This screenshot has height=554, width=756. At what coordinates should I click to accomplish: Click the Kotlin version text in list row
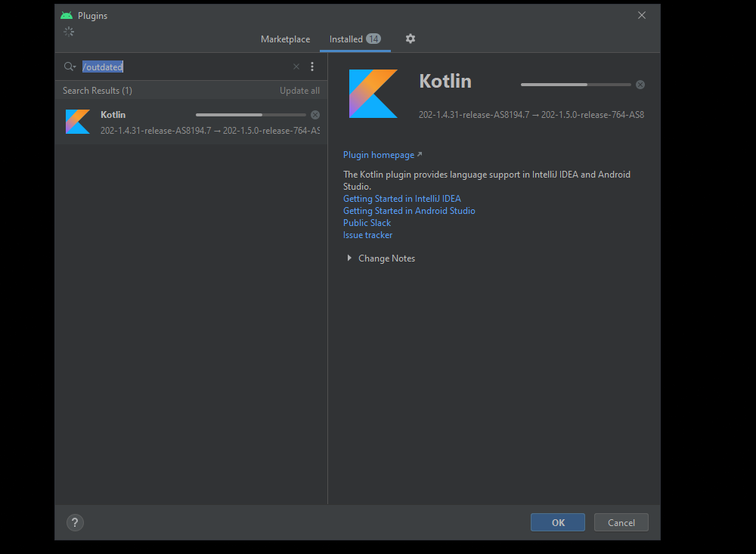(x=210, y=131)
